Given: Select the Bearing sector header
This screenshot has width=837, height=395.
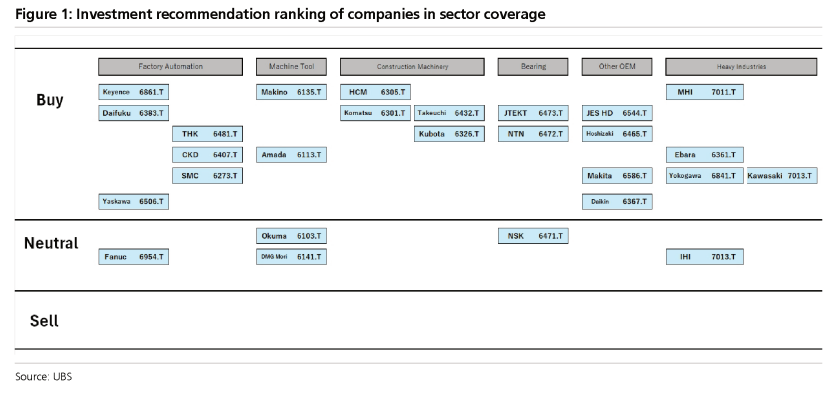Looking at the screenshot, I should click(533, 67).
